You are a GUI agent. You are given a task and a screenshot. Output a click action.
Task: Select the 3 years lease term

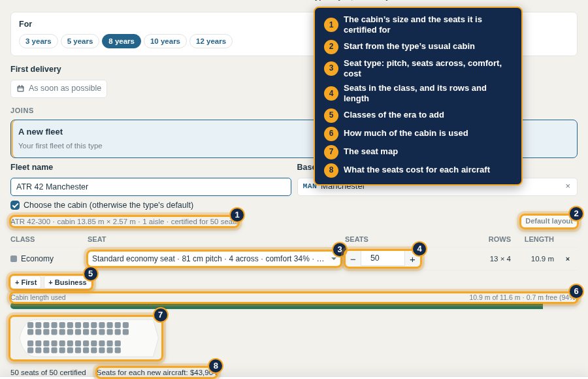[39, 41]
